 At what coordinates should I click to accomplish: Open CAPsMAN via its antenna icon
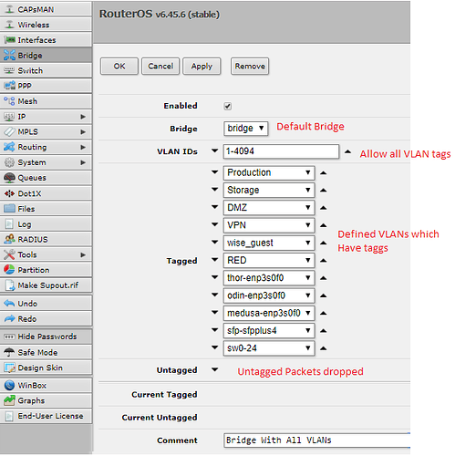9,9
